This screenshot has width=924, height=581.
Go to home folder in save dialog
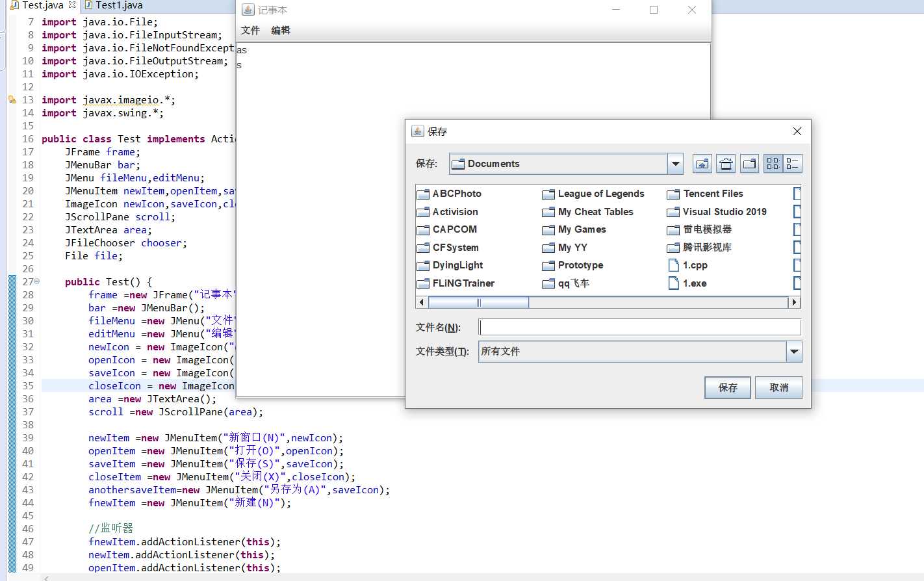click(726, 164)
